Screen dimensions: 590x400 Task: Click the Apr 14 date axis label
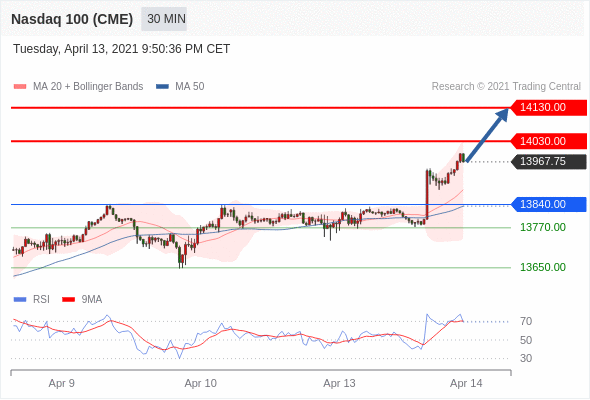(x=466, y=383)
